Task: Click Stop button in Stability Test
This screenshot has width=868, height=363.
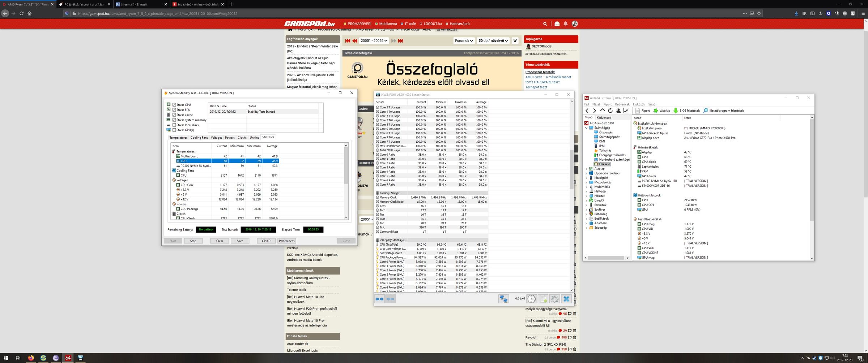Action: [x=193, y=241]
